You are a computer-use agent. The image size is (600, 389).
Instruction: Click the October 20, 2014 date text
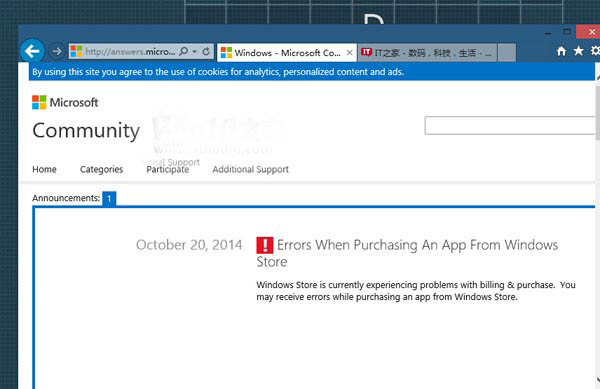click(x=189, y=245)
